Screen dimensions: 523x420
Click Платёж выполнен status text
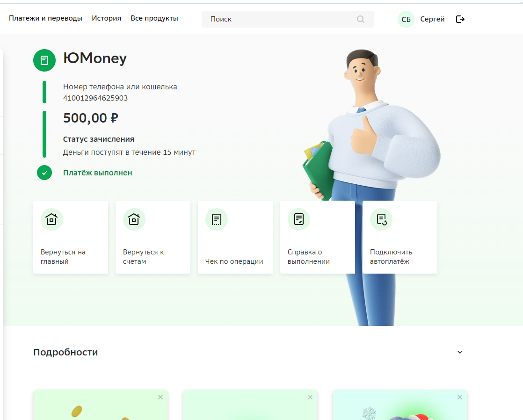98,173
